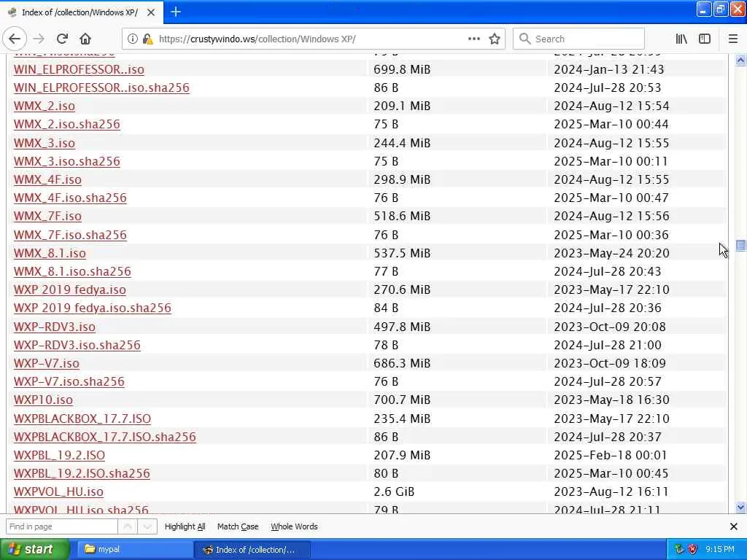Download WMX_4F.iso
Image resolution: width=747 pixels, height=560 pixels.
click(x=47, y=179)
